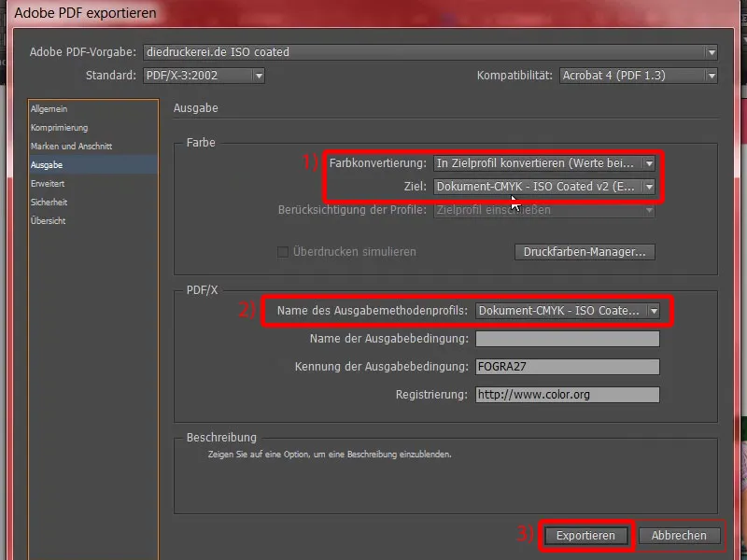The height and width of the screenshot is (560, 747).
Task: Click the Registrierung field showing http://www.color.org
Action: coord(567,395)
